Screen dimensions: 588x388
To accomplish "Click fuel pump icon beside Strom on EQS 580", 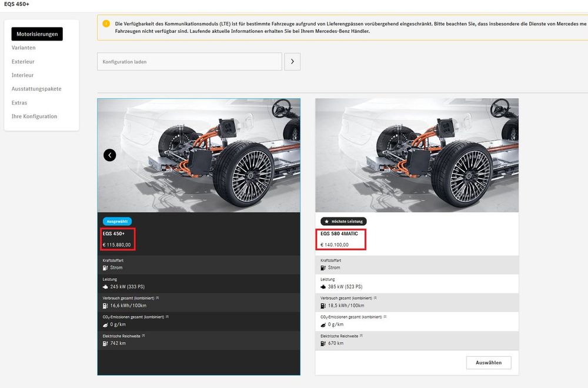I will click(323, 267).
